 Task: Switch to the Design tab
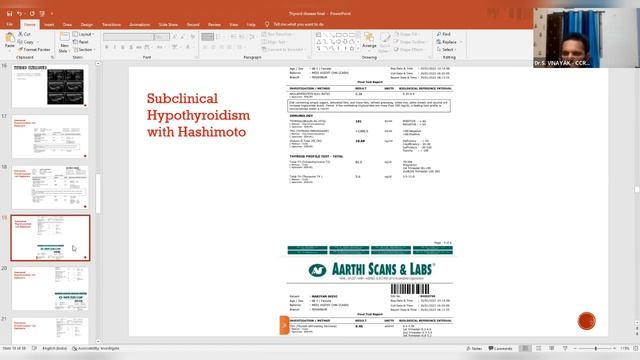(87, 24)
